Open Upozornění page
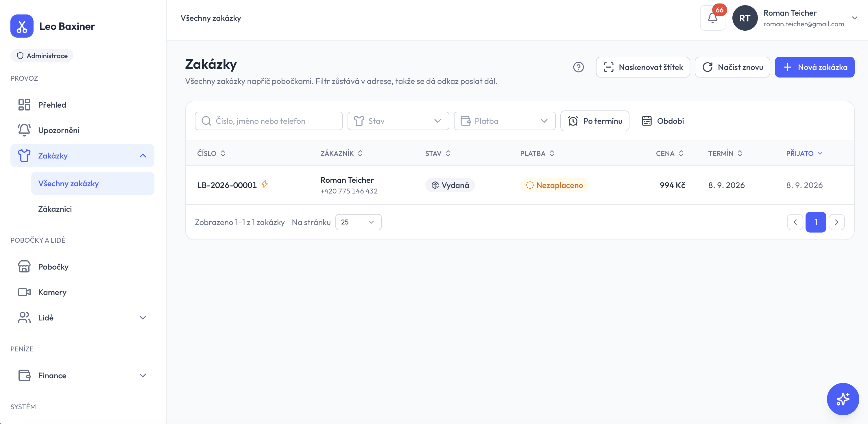The height and width of the screenshot is (424, 868). coord(82,130)
